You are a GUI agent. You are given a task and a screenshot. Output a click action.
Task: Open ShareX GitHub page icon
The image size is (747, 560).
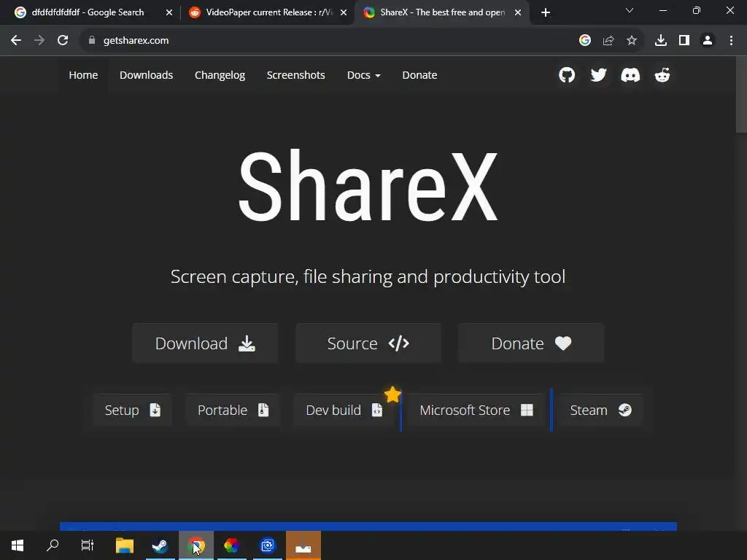tap(566, 75)
